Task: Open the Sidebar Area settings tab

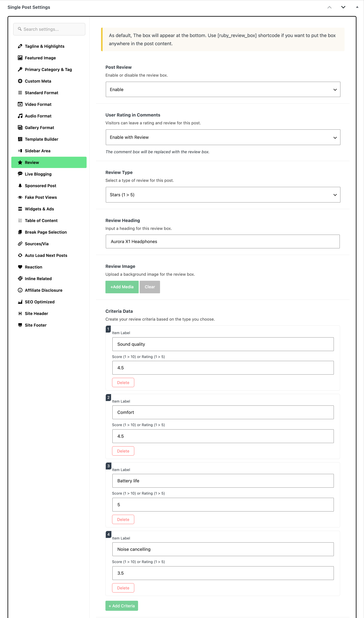Action: click(49, 151)
